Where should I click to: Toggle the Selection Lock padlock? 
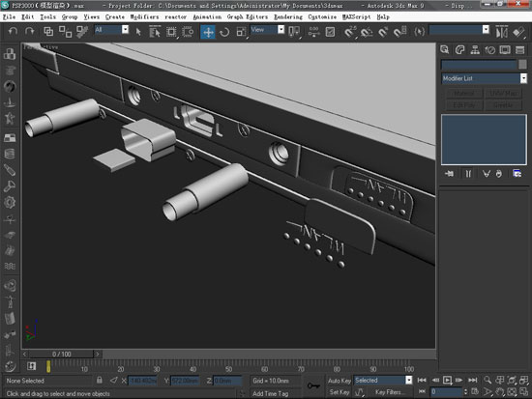pyautogui.click(x=99, y=380)
